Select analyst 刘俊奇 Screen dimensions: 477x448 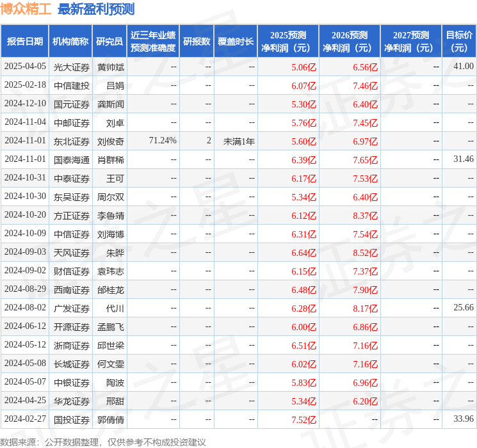(111, 141)
